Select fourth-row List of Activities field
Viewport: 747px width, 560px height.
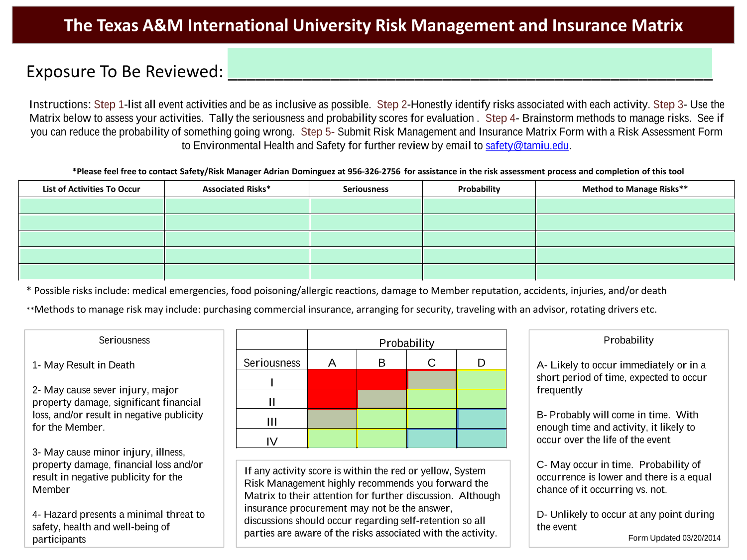coord(92,255)
